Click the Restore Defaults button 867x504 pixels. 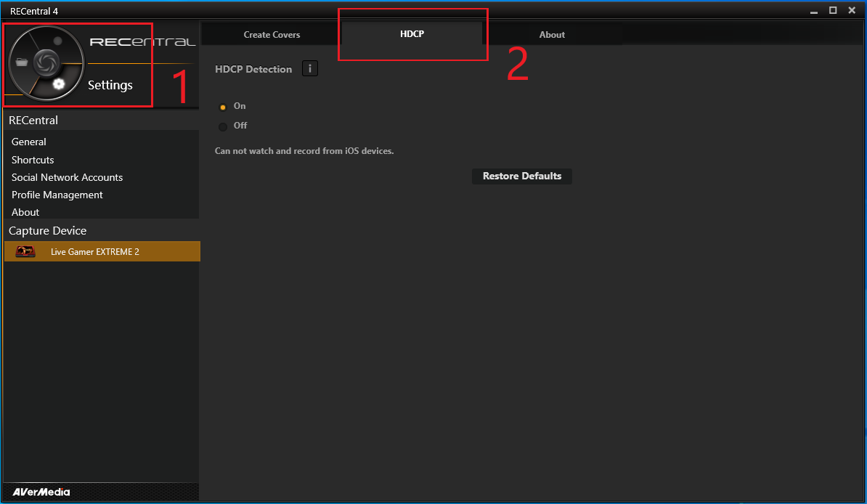(x=522, y=176)
